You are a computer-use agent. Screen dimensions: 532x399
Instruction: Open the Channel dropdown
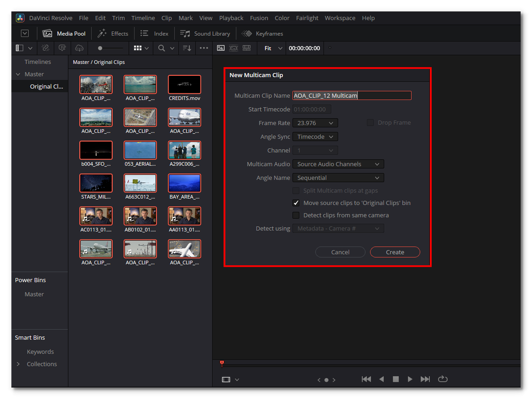pyautogui.click(x=315, y=150)
